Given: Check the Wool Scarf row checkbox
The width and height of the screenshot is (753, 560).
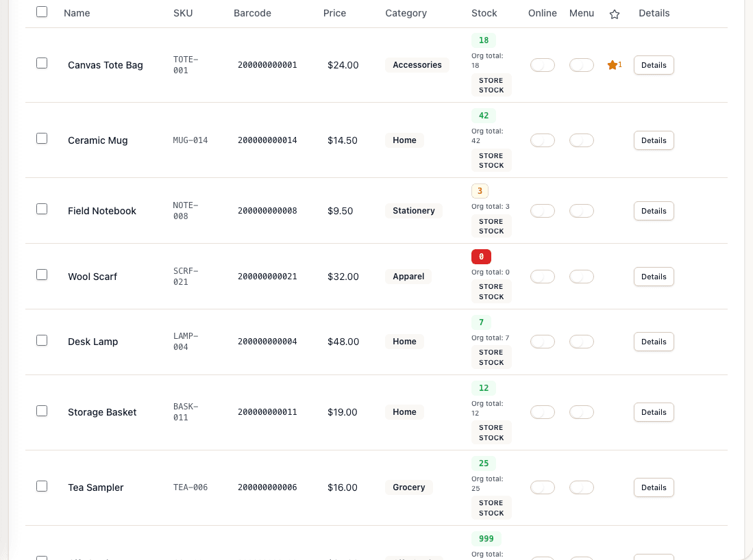Looking at the screenshot, I should coord(42,275).
